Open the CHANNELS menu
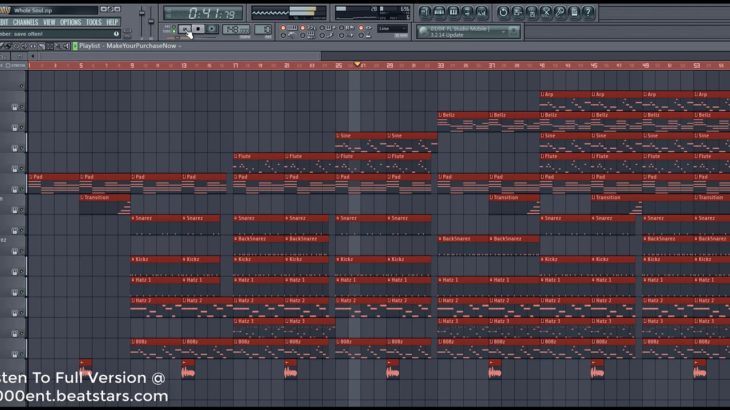This screenshot has height=410, width=730. (26, 22)
